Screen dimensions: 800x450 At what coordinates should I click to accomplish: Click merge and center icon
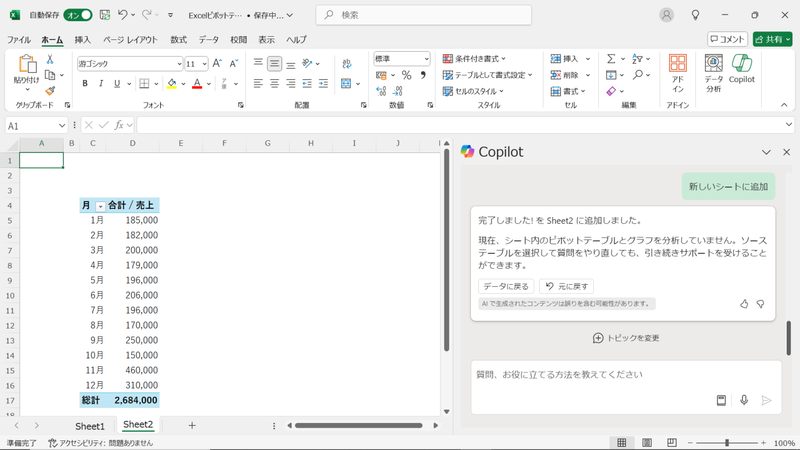346,84
